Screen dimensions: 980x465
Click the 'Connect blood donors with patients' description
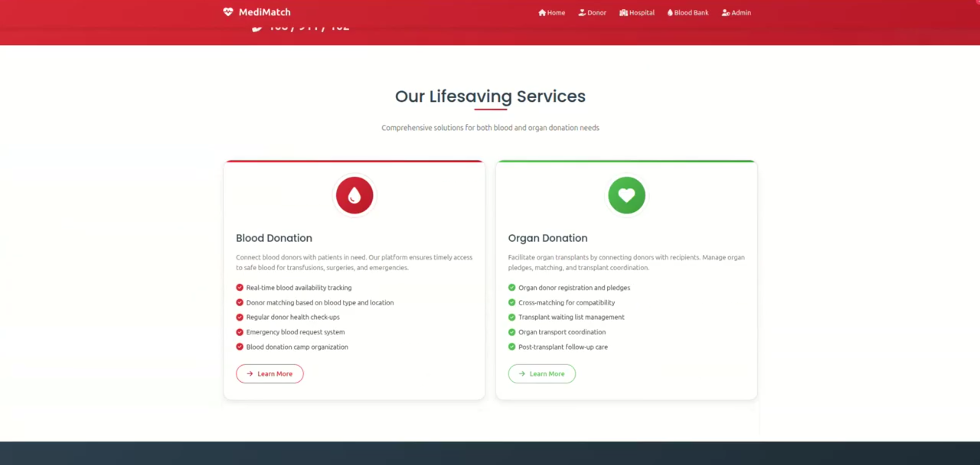click(x=354, y=262)
